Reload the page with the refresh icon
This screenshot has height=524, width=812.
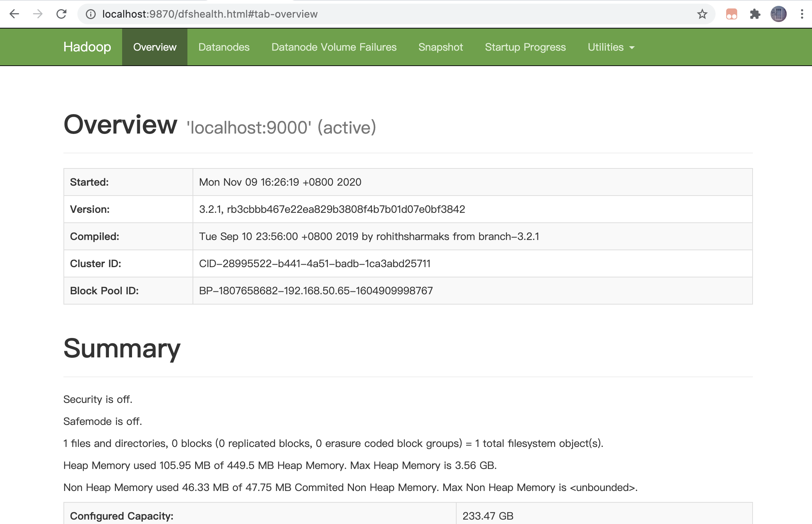[61, 14]
